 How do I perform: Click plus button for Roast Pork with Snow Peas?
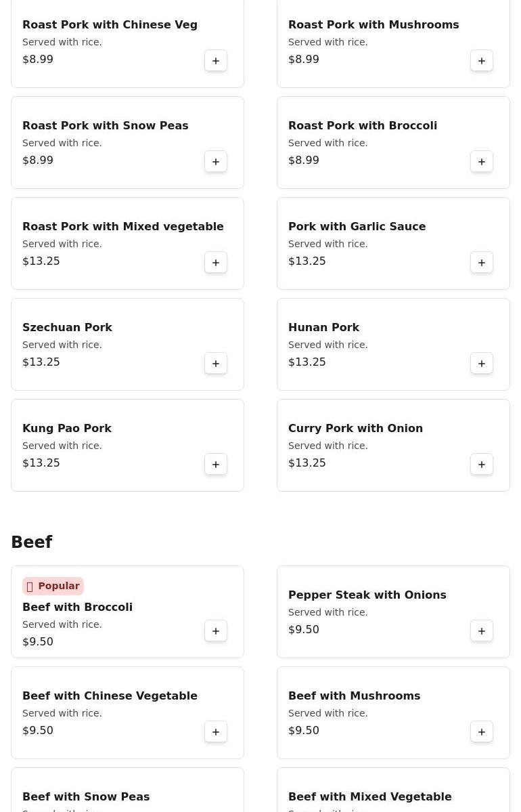(216, 162)
